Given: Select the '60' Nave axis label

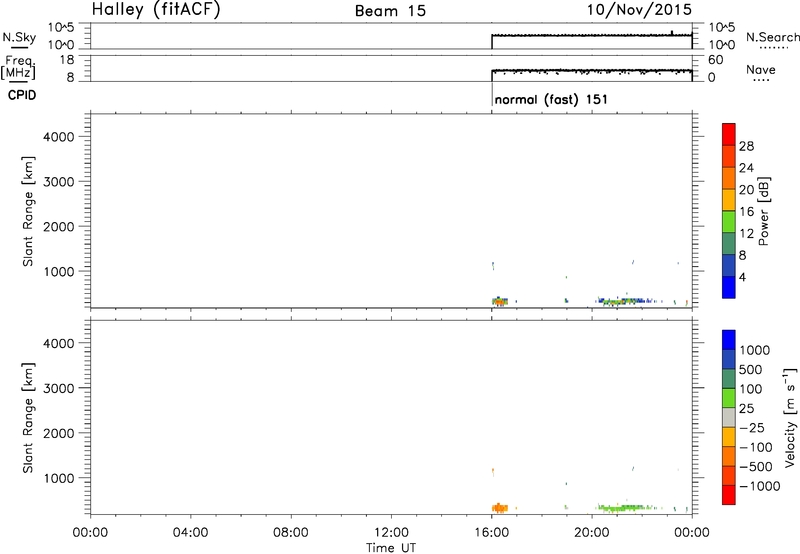Looking at the screenshot, I should [716, 60].
